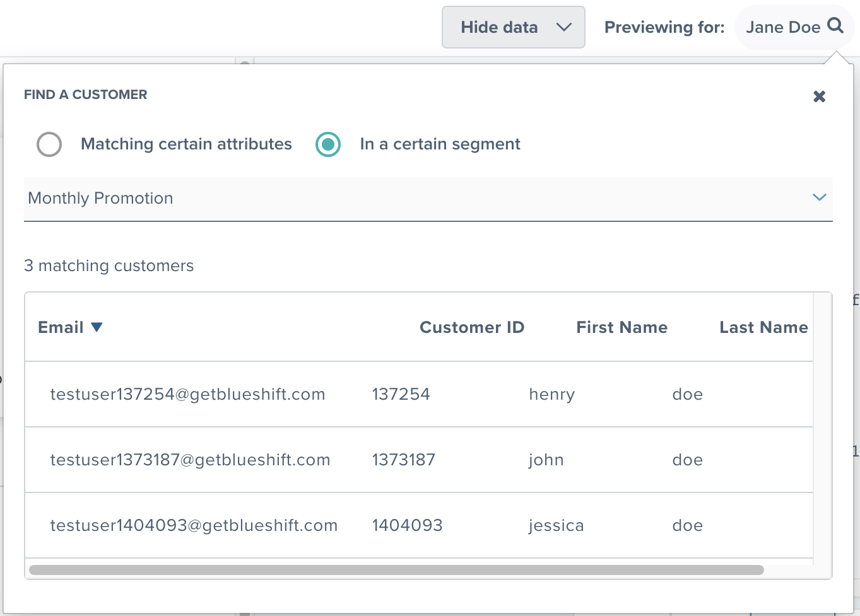860x616 pixels.
Task: Click the vertical scrollbar track of the table
Action: (823, 429)
